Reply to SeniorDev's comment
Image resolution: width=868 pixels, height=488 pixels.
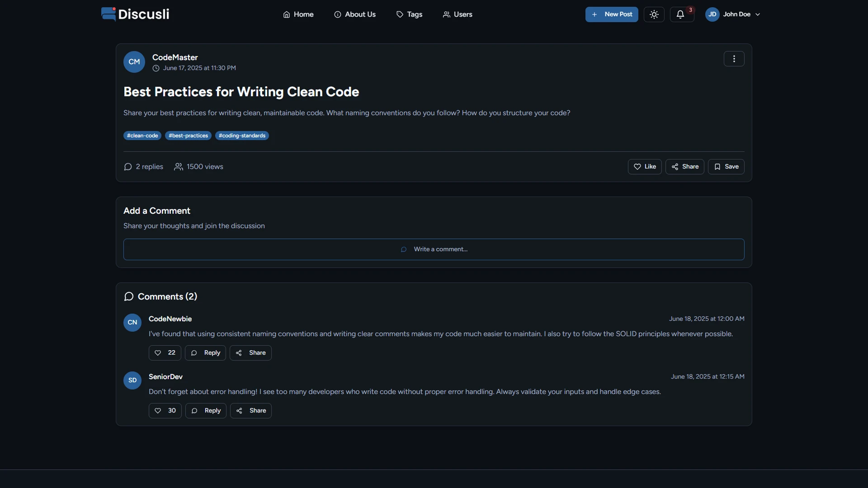[206, 411]
